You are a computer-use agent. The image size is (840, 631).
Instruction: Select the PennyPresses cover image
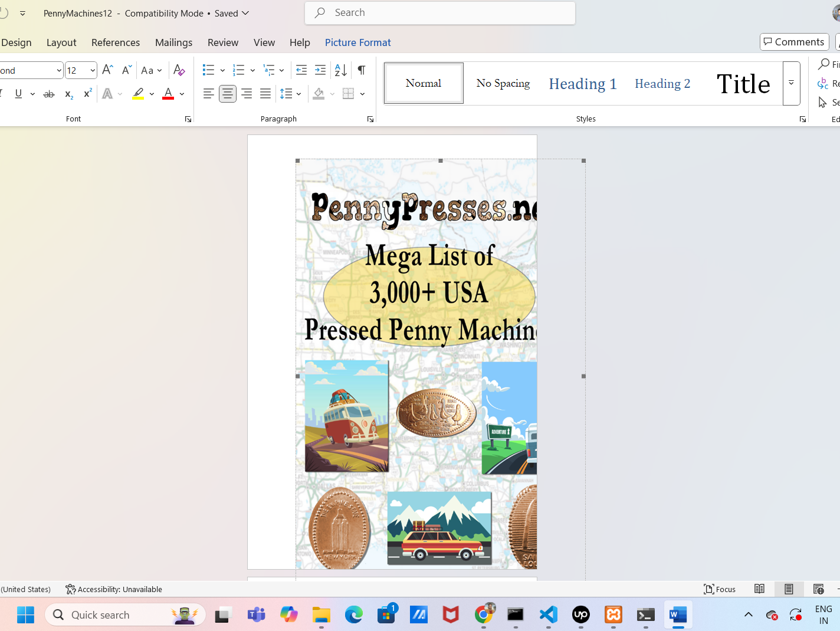[x=416, y=364]
